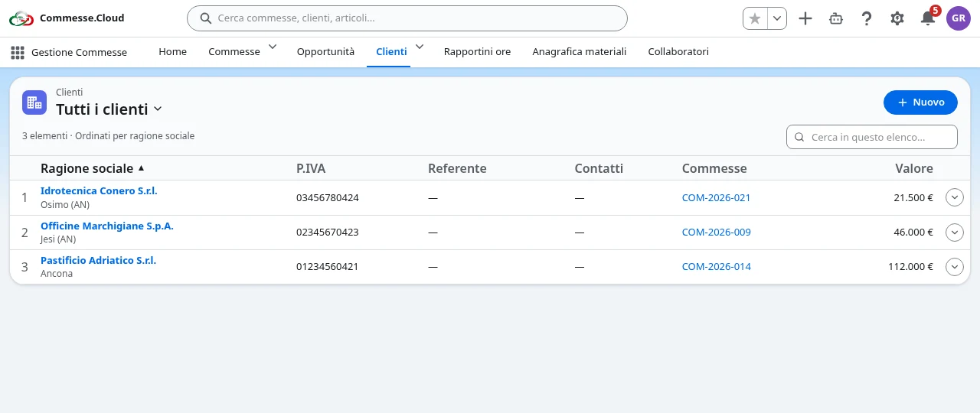
Task: Open the Opportunità tab
Action: [326, 52]
